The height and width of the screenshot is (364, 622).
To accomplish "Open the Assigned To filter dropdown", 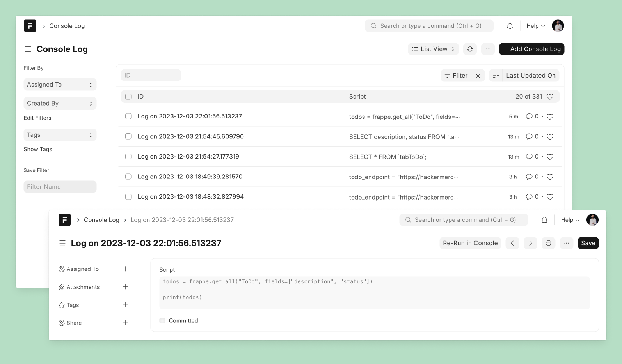I will tap(60, 85).
